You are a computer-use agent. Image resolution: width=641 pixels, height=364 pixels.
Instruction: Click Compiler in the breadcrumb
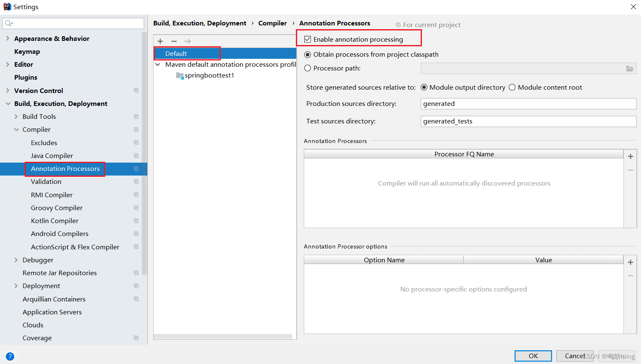[x=273, y=23]
